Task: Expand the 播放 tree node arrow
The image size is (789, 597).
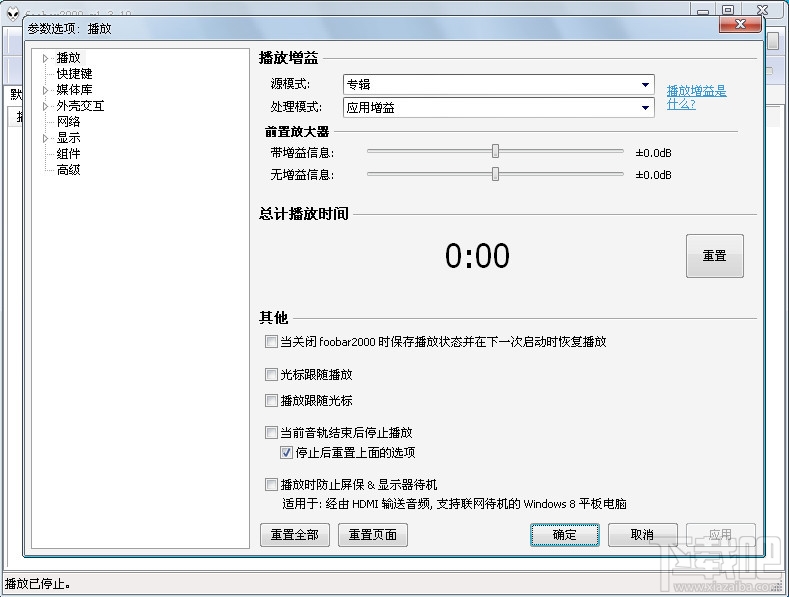Action: [45, 58]
